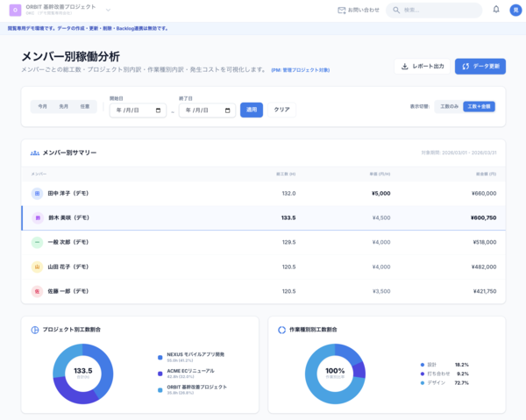
Task: Click the 佐藤 一郎 avatar icon
Action: pos(37,291)
